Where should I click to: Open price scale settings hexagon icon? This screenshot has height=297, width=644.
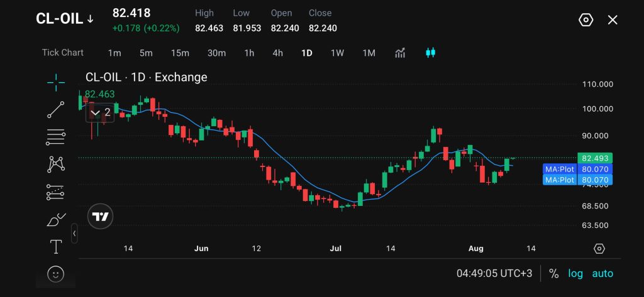tap(599, 249)
